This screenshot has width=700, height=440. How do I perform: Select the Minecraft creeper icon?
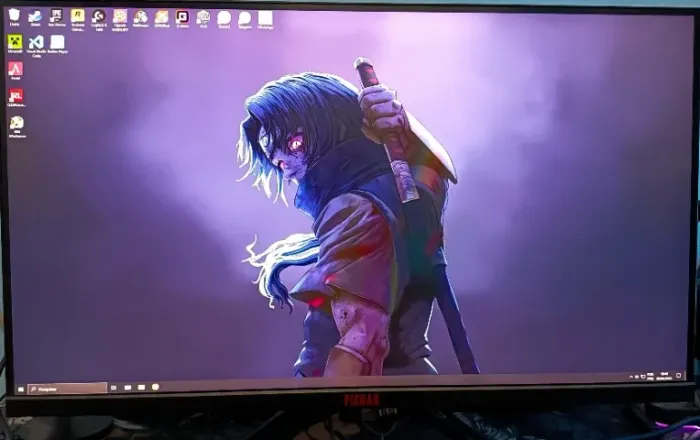point(15,44)
